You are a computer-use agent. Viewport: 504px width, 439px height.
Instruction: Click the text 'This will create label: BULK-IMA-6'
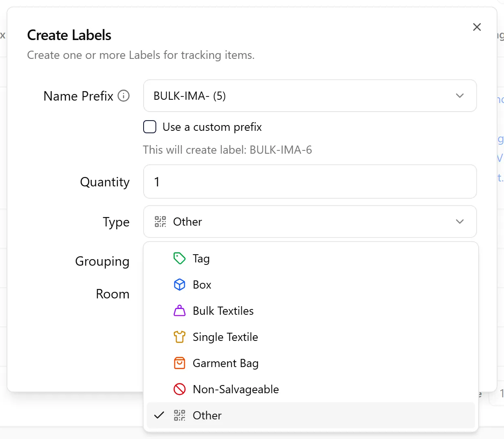tap(227, 150)
